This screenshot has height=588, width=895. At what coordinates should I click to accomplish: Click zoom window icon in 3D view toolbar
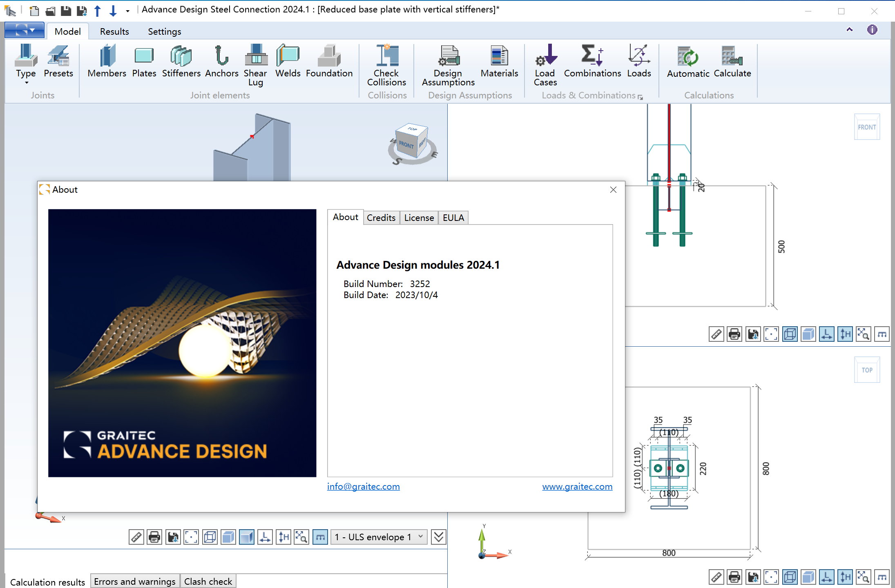point(301,537)
